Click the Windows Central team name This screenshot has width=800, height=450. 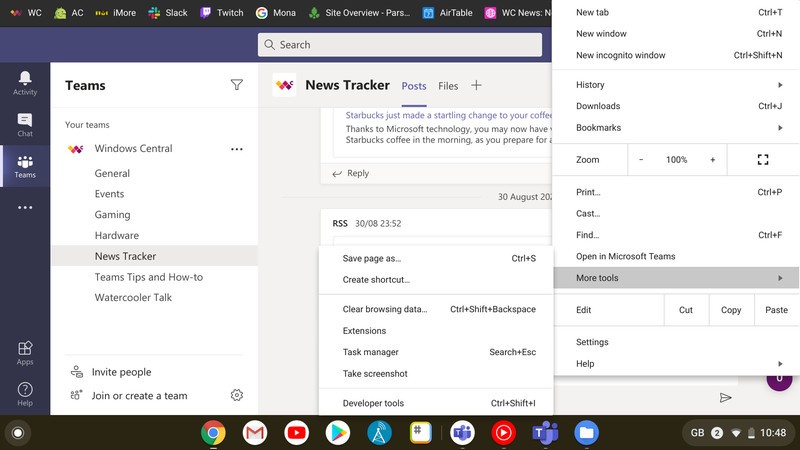[134, 148]
